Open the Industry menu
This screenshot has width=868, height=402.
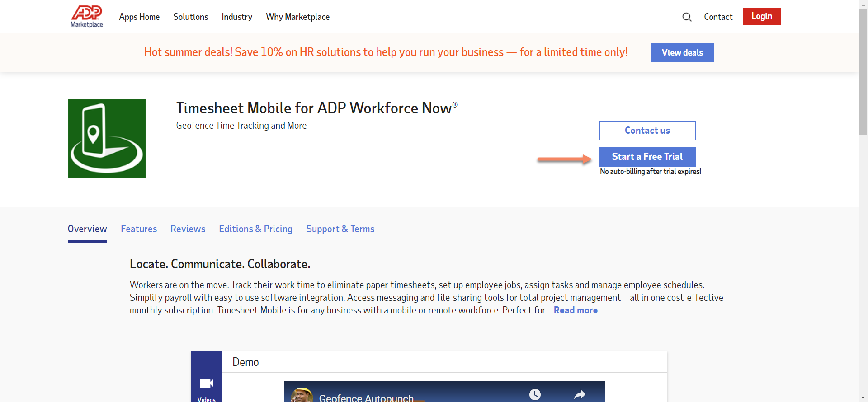coord(237,17)
